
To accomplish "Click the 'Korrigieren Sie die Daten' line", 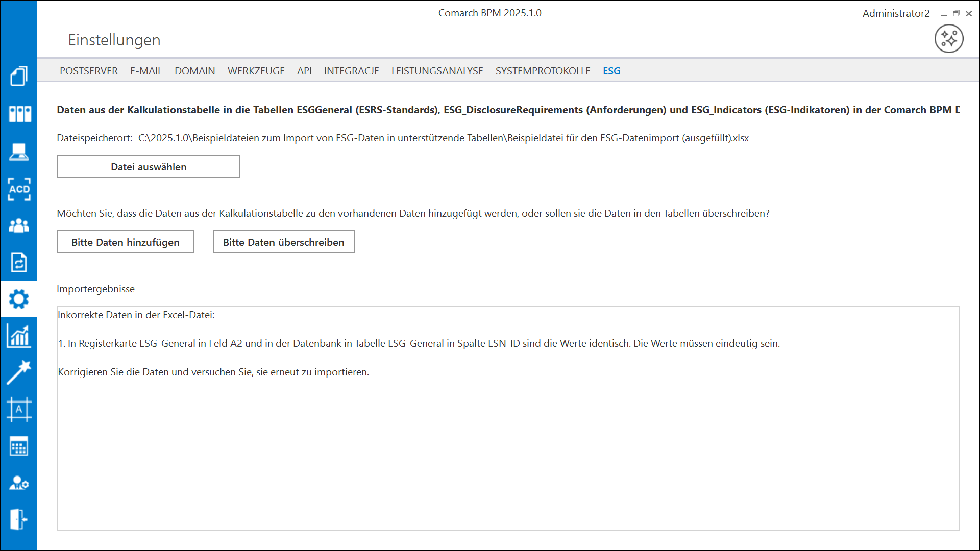I will point(213,372).
